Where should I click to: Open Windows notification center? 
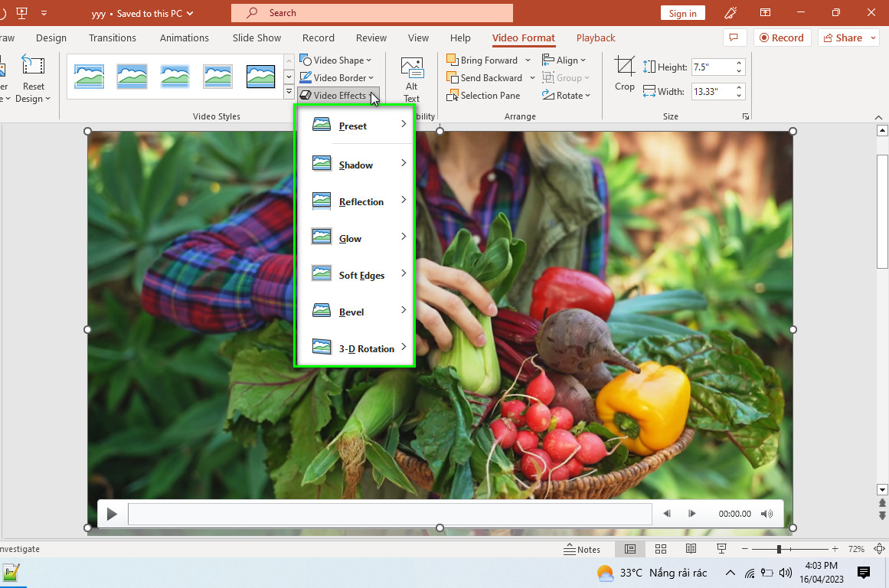(x=864, y=573)
